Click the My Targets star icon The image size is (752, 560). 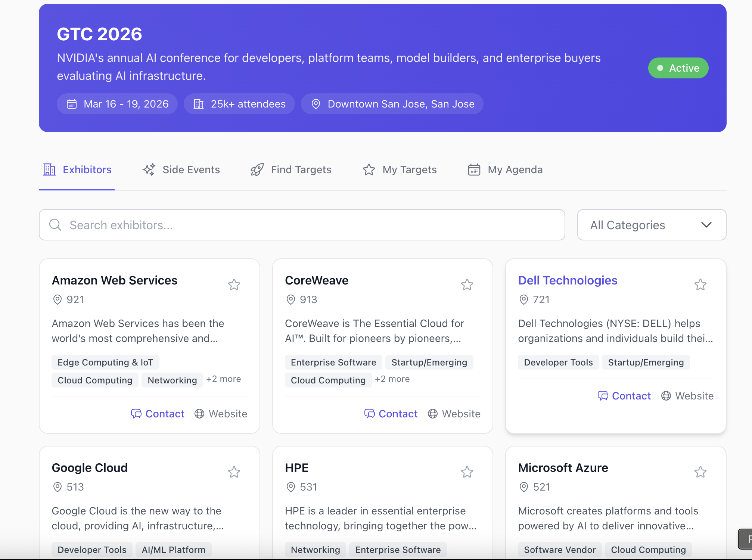tap(369, 170)
